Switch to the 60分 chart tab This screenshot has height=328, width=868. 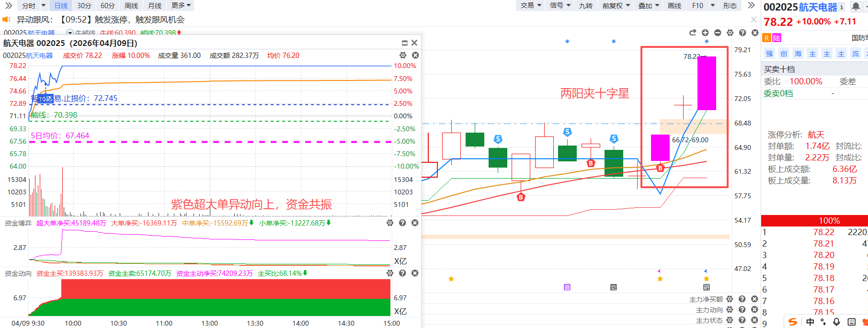tap(108, 5)
